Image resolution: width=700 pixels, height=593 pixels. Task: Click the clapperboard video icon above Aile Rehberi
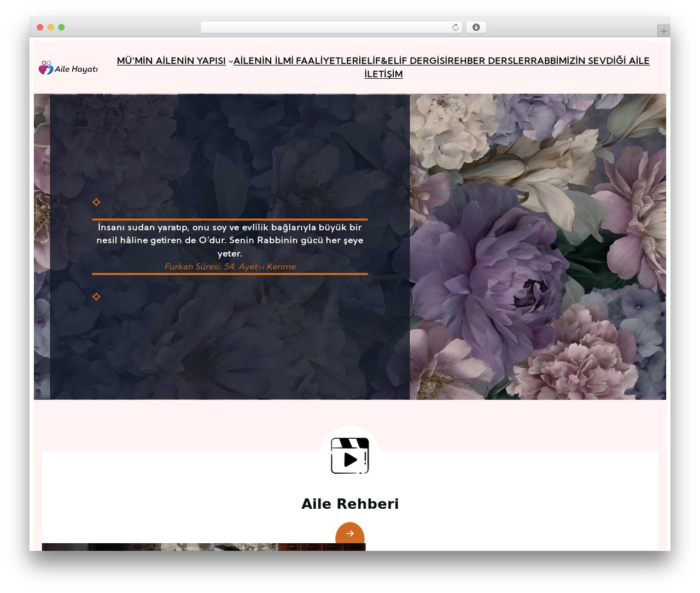[x=350, y=456]
